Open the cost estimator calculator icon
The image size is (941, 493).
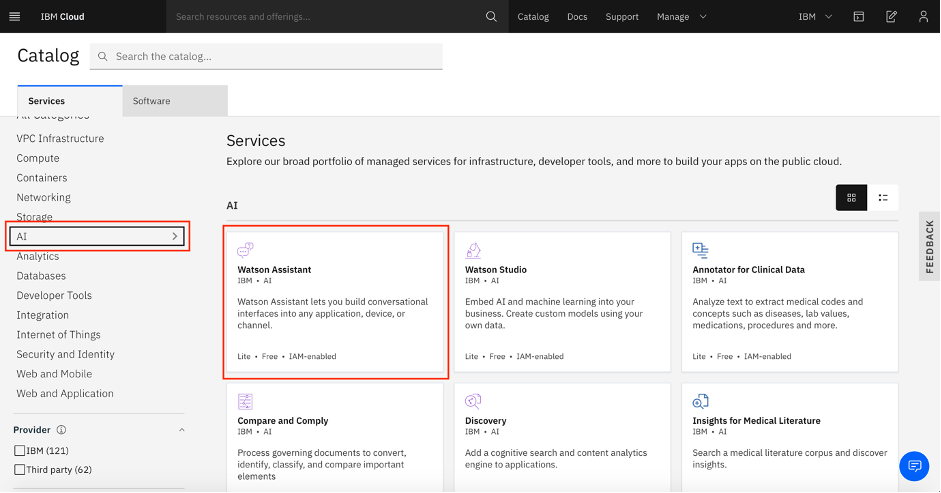(x=859, y=16)
